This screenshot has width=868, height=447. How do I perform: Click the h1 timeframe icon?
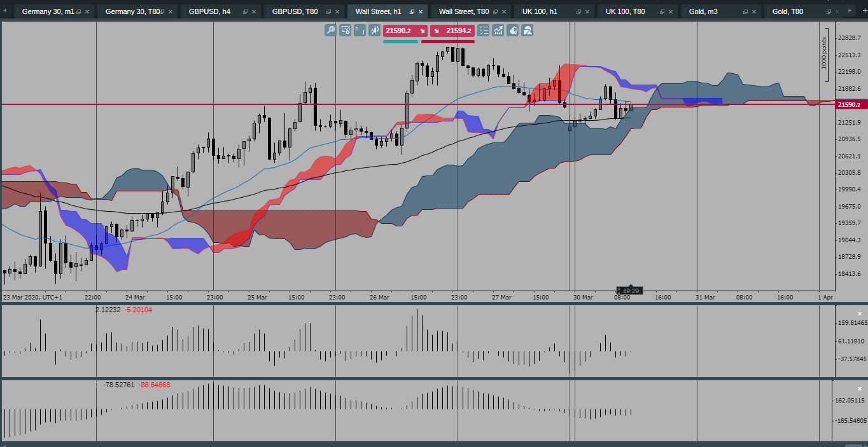click(x=360, y=31)
